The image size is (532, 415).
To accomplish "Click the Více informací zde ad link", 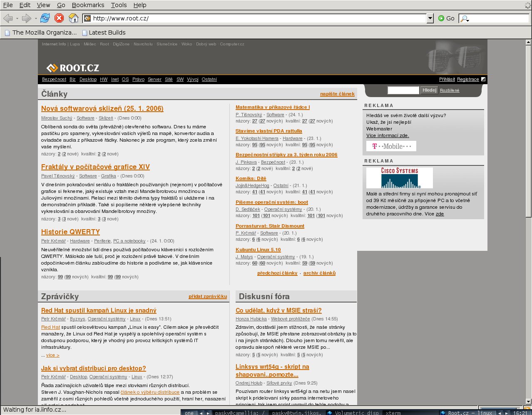I will pyautogui.click(x=388, y=135).
